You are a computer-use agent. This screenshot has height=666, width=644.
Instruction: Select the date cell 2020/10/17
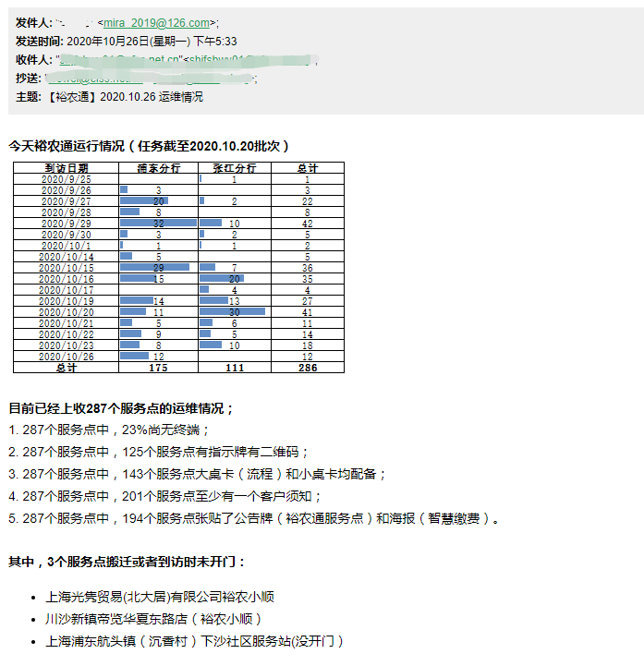[67, 290]
